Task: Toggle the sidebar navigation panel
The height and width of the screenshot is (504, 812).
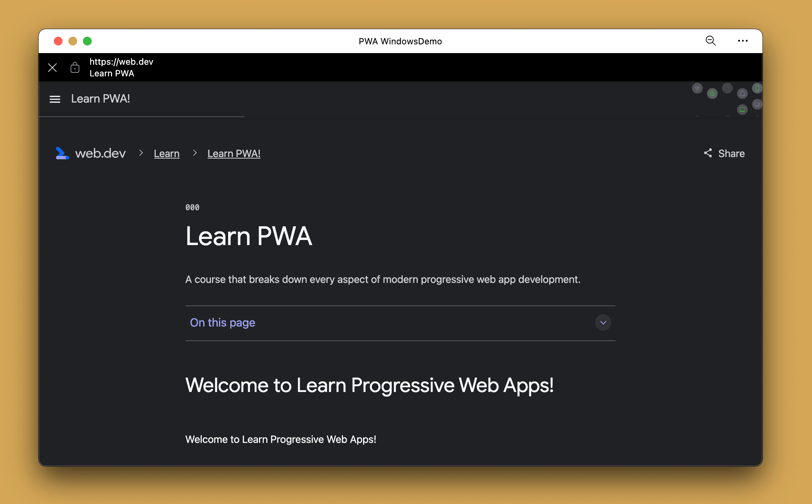Action: tap(55, 98)
